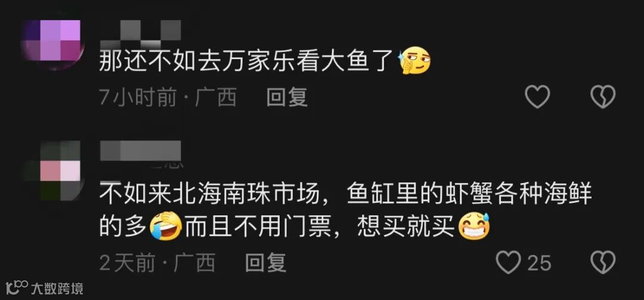Click the 大数跨境 watermark logo icon
The height and width of the screenshot is (300, 644).
pos(17,287)
